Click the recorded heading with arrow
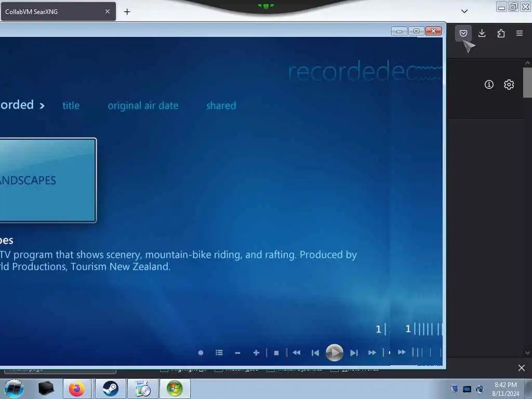The image size is (532, 399). (22, 105)
